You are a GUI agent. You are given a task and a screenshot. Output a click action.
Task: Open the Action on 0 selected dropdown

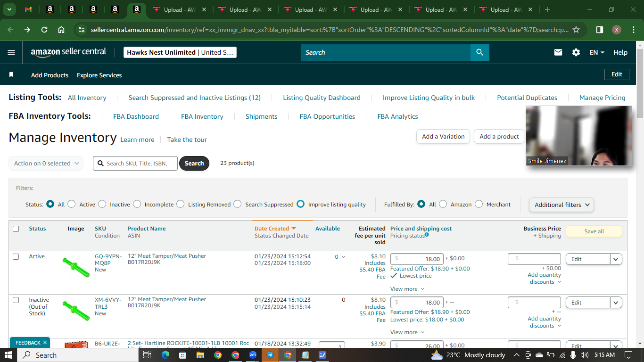[x=46, y=163]
